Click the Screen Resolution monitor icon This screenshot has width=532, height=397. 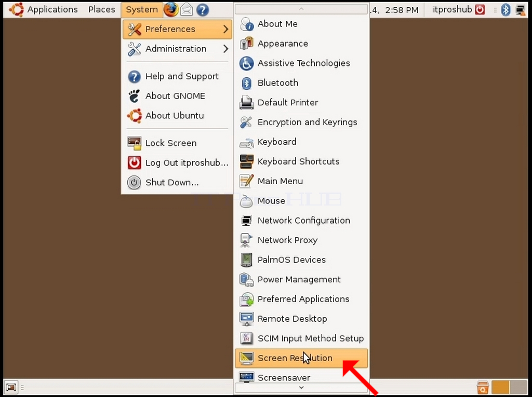pyautogui.click(x=247, y=359)
